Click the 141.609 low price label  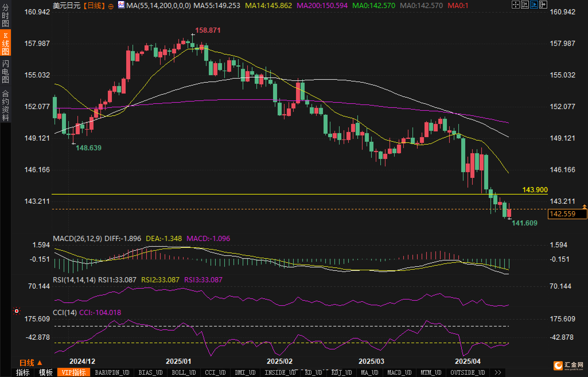tap(525, 223)
